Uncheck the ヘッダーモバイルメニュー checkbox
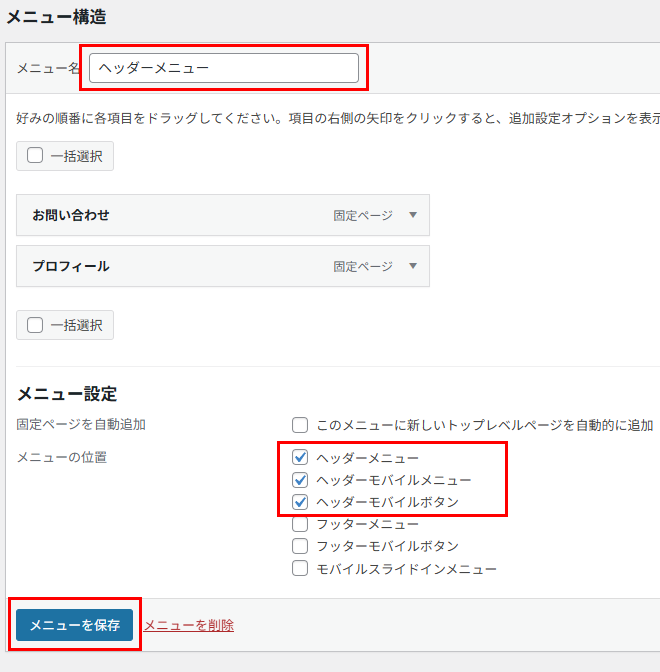660x672 pixels. 300,480
